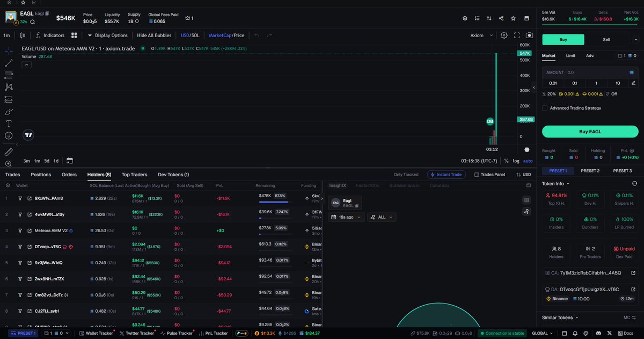
Task: Click the share icon in token header
Action: [x=501, y=18]
